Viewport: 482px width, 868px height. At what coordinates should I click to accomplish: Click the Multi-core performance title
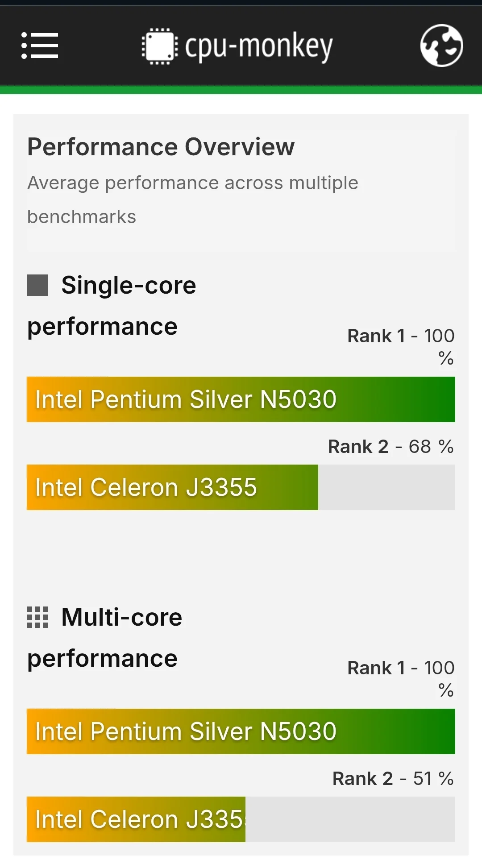[x=105, y=638]
